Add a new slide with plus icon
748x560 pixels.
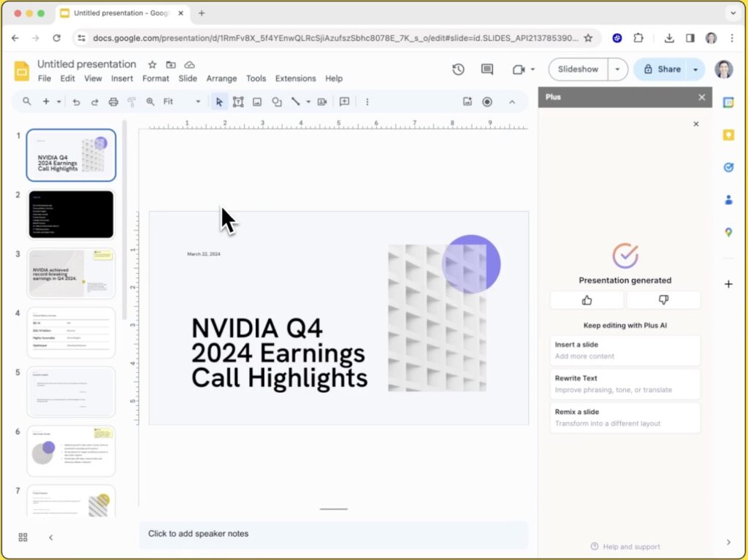pos(46,101)
